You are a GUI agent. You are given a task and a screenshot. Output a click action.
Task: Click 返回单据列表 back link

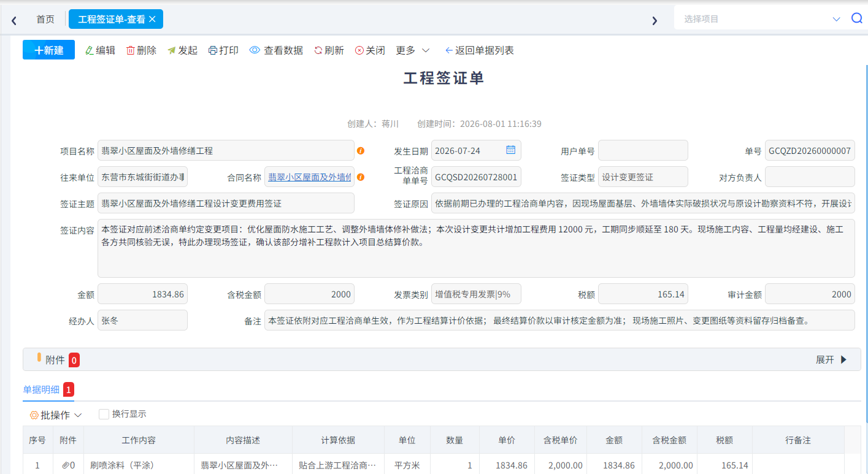479,50
